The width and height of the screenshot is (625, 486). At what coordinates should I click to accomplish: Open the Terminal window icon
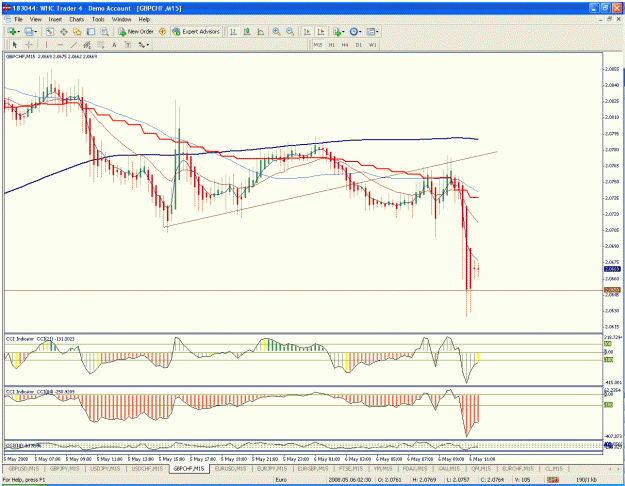tap(91, 31)
